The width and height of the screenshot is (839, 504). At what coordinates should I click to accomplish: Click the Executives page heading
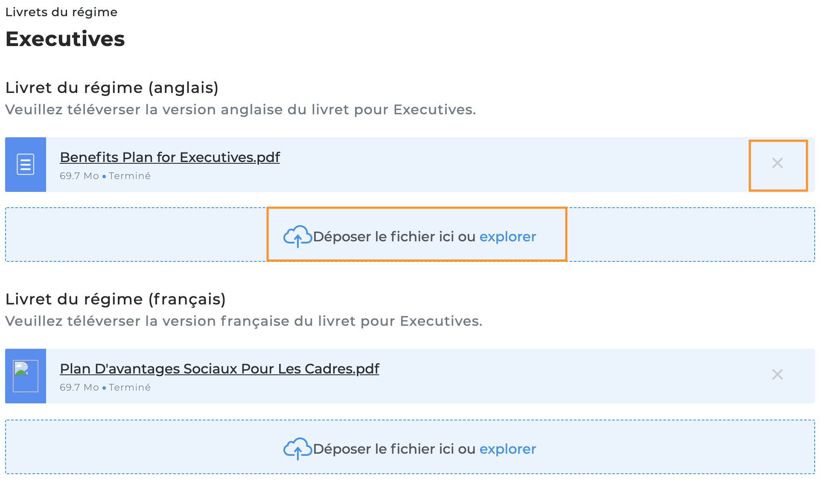[65, 39]
